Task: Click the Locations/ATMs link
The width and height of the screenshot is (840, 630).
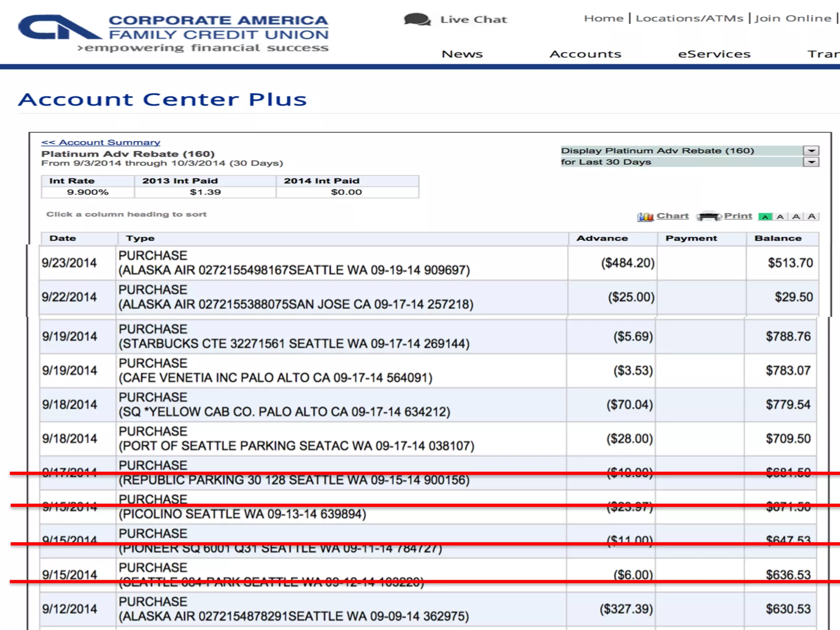Action: click(x=689, y=18)
